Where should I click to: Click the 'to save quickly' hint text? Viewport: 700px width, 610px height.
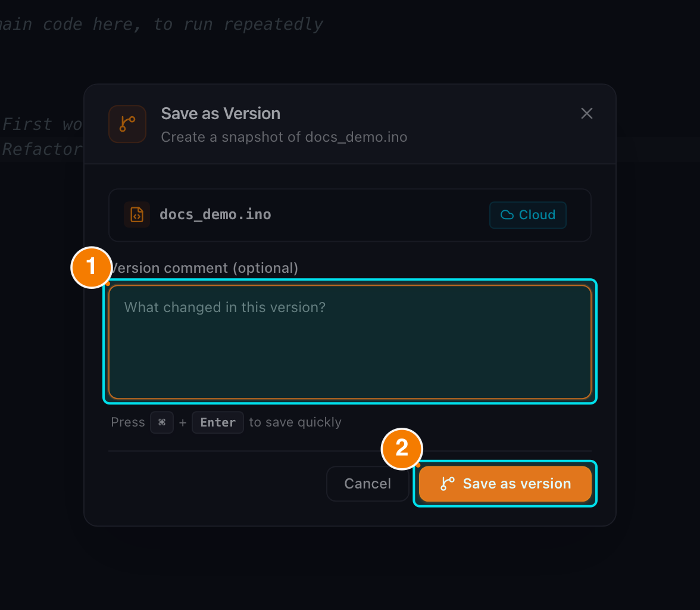click(295, 422)
